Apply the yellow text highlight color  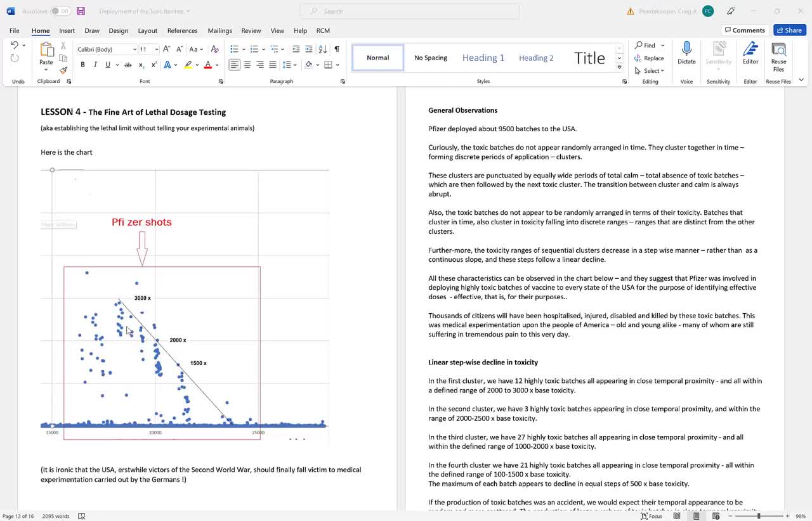point(188,65)
